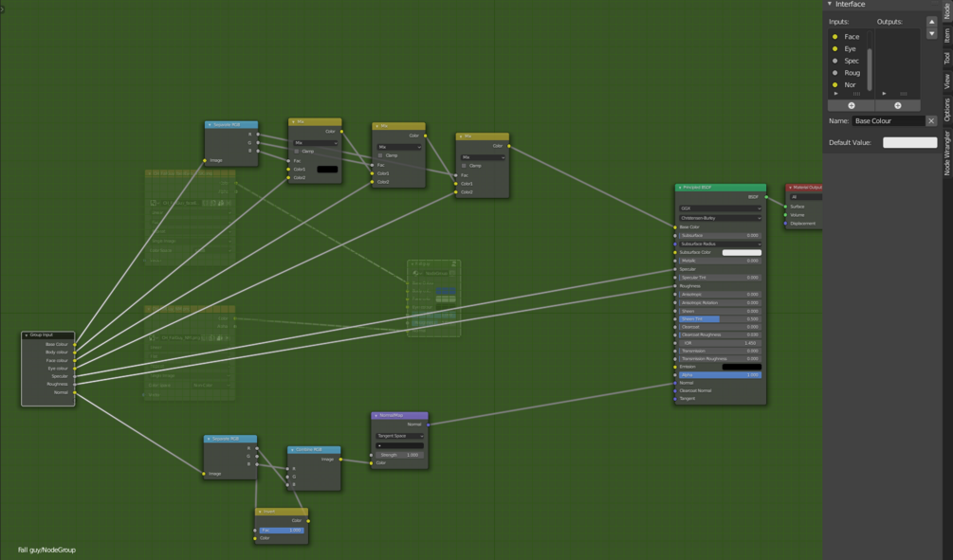The image size is (953, 560).
Task: Click the Spec socket dot in Interface list
Action: tap(834, 61)
